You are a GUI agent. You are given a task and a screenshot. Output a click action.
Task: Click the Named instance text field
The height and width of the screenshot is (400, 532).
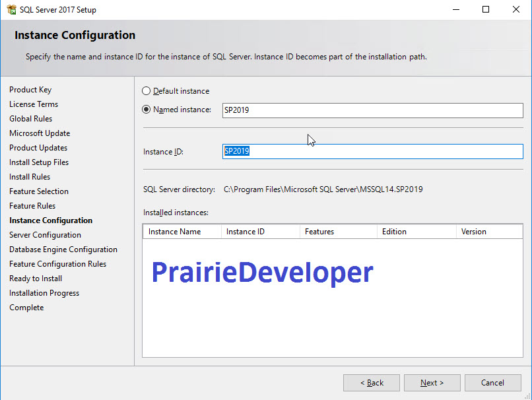[x=372, y=110]
